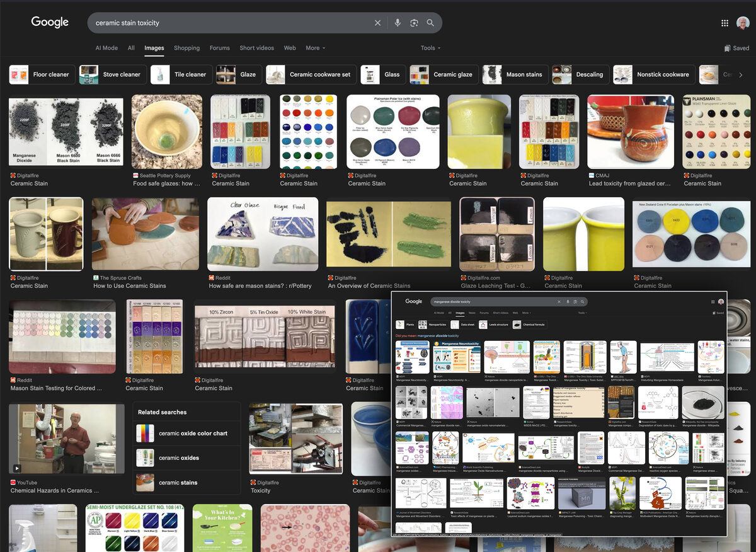Select the Floor cleaner suggestion chip
The image size is (756, 552).
coord(42,74)
